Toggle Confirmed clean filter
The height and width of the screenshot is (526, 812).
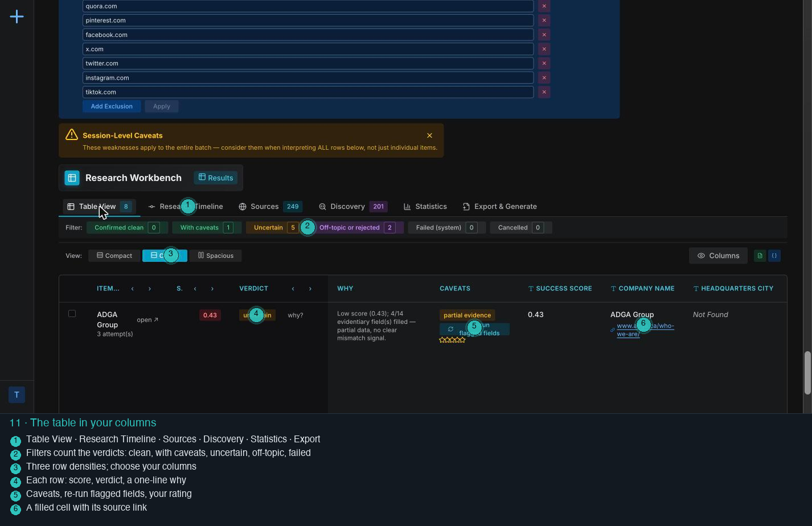coord(127,228)
